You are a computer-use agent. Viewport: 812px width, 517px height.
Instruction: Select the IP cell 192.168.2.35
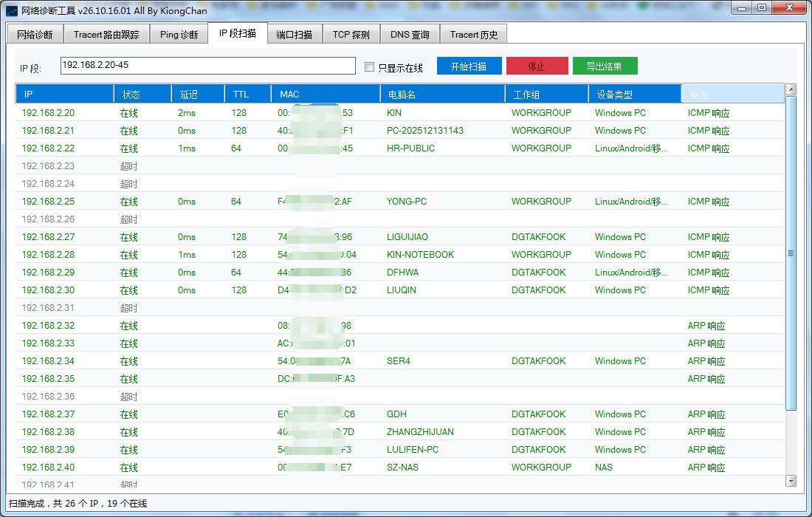click(48, 379)
